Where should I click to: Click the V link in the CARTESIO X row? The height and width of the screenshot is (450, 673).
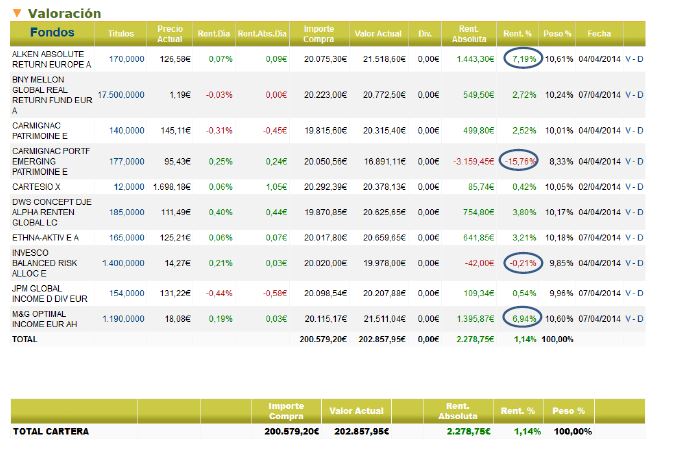(628, 187)
